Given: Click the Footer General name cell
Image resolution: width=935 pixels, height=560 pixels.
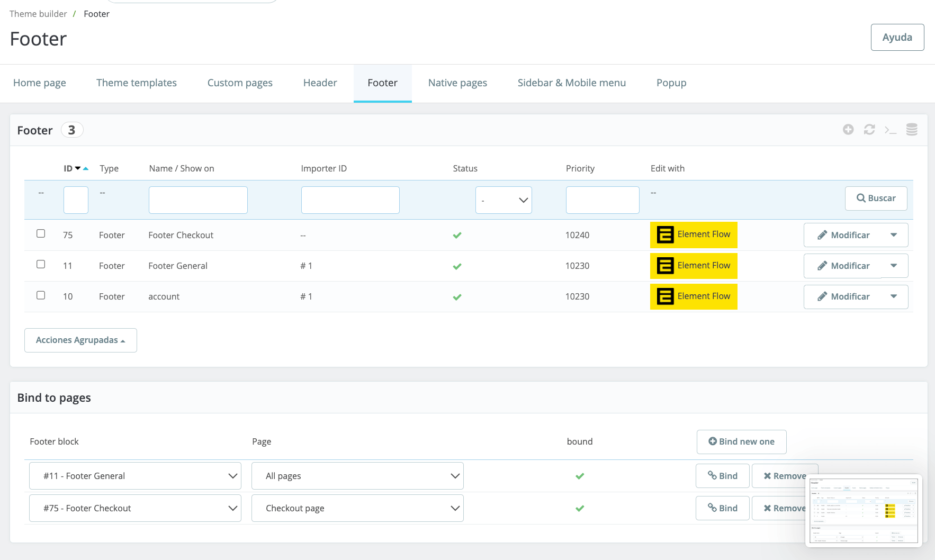Looking at the screenshot, I should 178,266.
